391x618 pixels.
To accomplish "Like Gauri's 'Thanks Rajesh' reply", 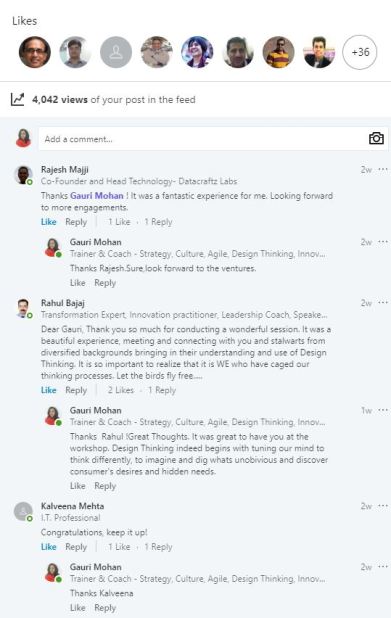I will click(x=78, y=283).
